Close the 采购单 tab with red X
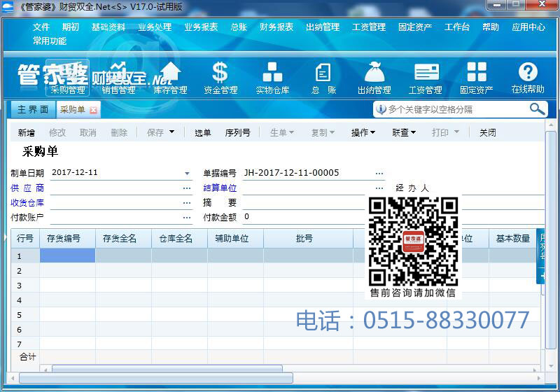This screenshot has height=392, width=560. point(93,110)
